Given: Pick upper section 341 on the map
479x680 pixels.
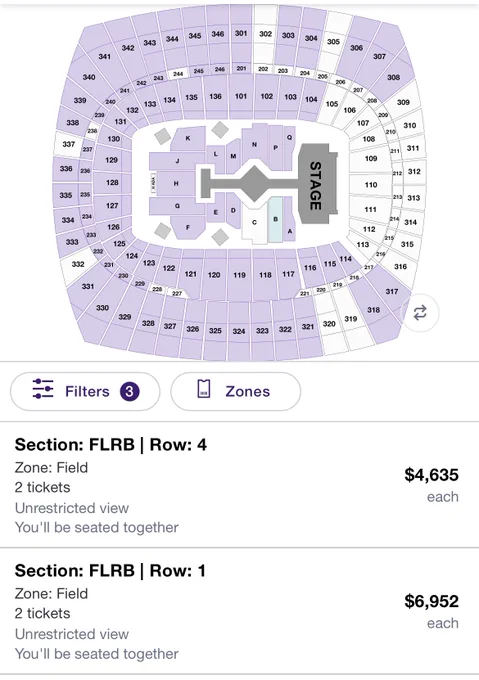Looking at the screenshot, I should (x=104, y=56).
